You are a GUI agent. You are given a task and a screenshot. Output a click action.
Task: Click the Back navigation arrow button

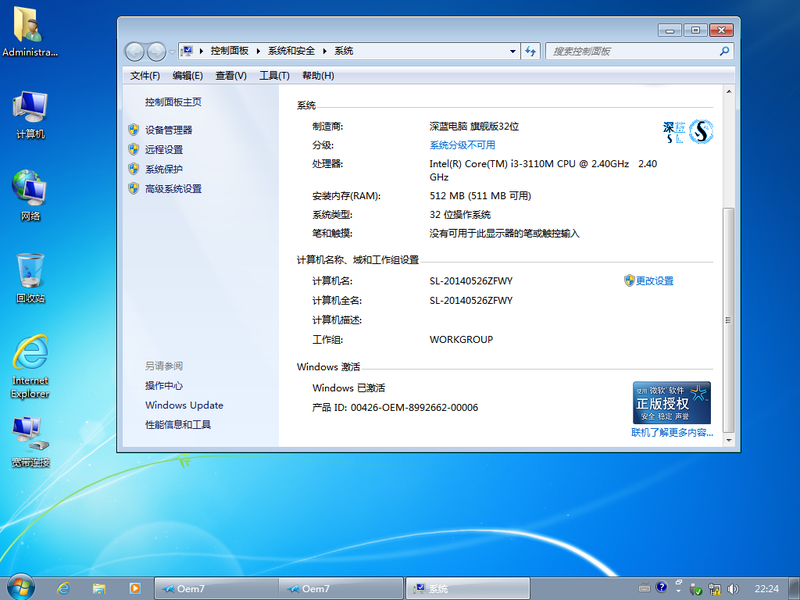tap(135, 51)
